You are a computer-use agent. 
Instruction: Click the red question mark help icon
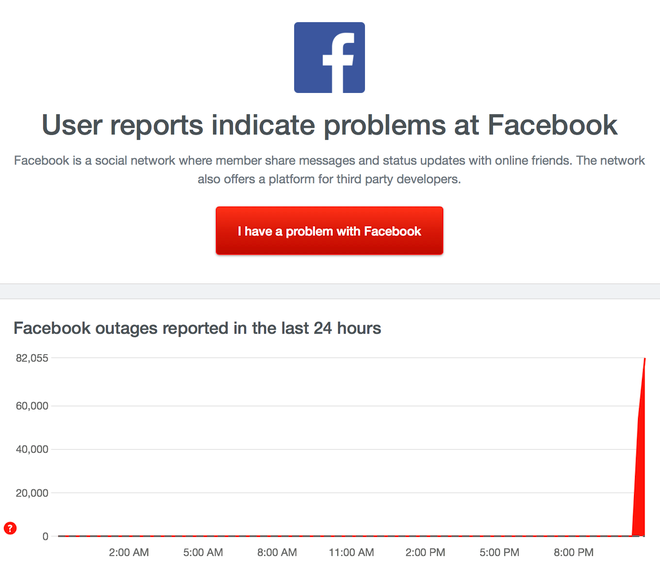click(10, 528)
